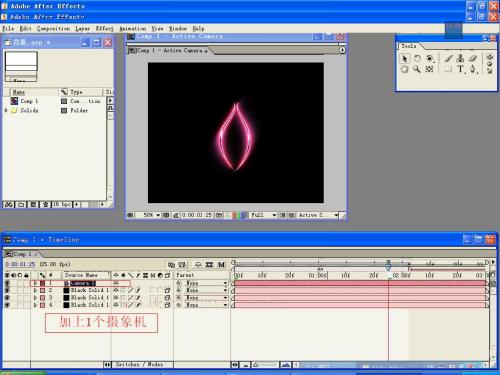Toggle region of interest in Comp viewer
Image resolution: width=500 pixels, height=375 pixels.
[282, 215]
